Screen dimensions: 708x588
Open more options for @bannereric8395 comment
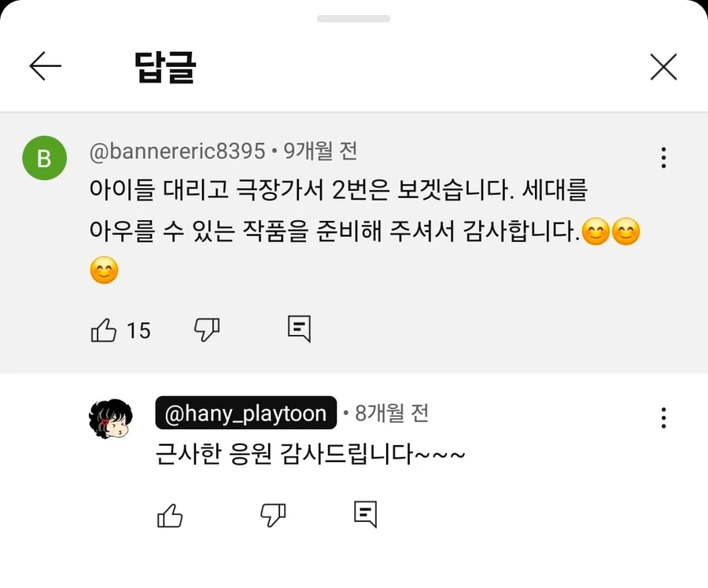click(x=664, y=157)
